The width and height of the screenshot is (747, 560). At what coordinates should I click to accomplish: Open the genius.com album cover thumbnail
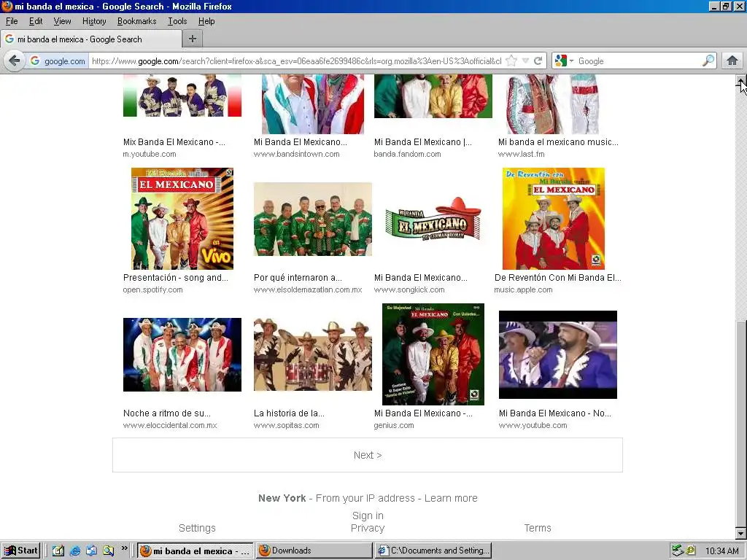(433, 354)
